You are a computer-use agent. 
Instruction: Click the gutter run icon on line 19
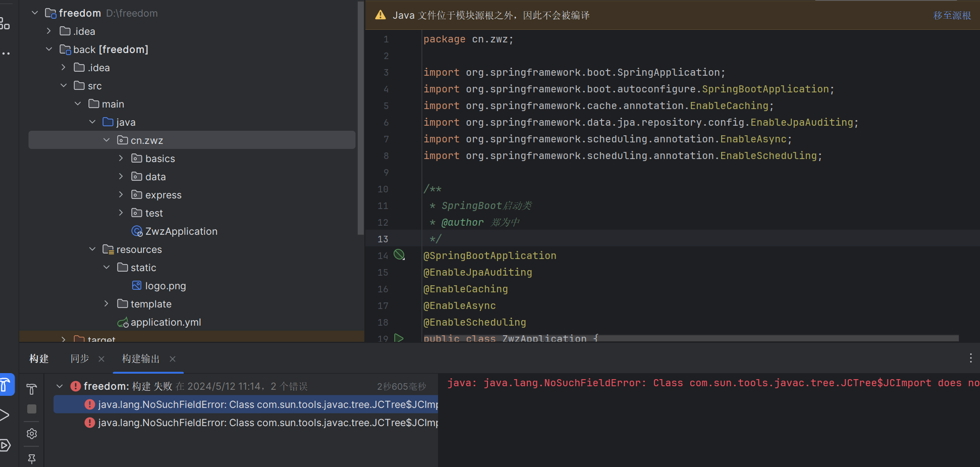[x=399, y=338]
